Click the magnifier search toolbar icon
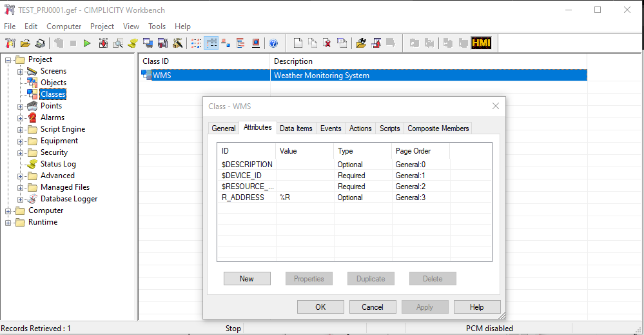644x335 pixels. [118, 43]
